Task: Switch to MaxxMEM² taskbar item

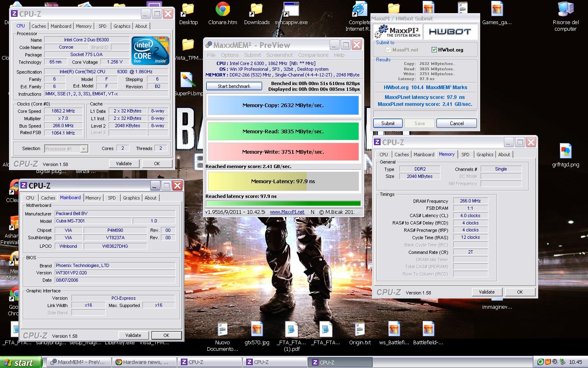Action: point(80,362)
